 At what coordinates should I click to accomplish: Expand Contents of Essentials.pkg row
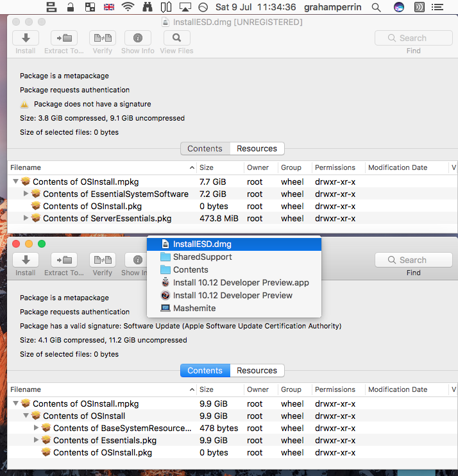pyautogui.click(x=36, y=439)
